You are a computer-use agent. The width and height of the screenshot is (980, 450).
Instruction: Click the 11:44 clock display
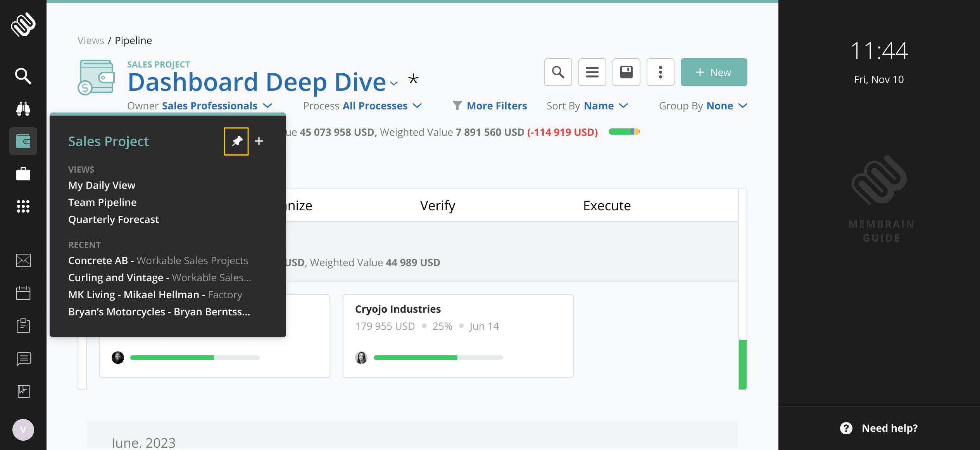879,51
